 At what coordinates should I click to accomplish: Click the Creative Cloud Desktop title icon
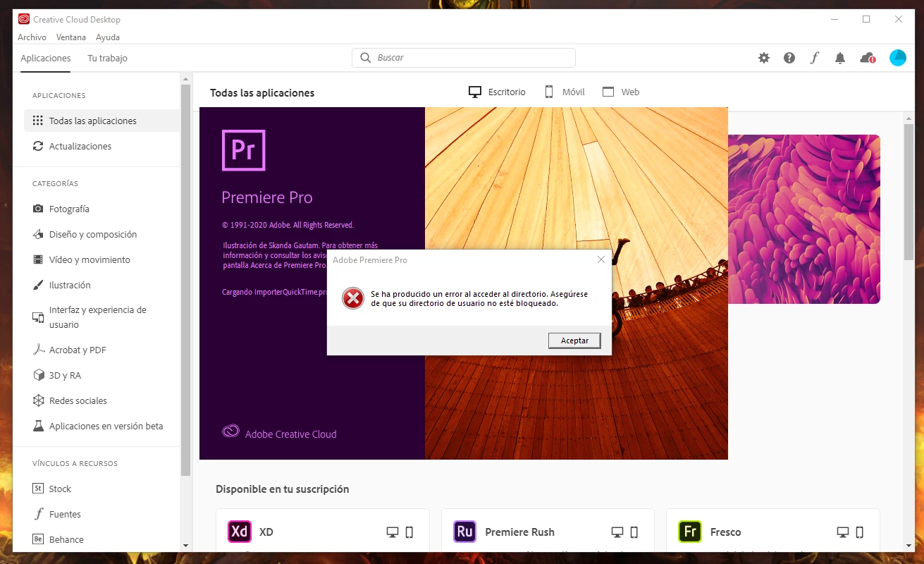24,20
